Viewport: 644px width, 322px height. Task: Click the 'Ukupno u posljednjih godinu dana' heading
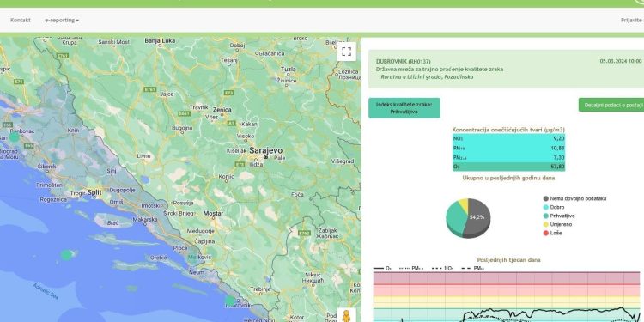pos(508,178)
